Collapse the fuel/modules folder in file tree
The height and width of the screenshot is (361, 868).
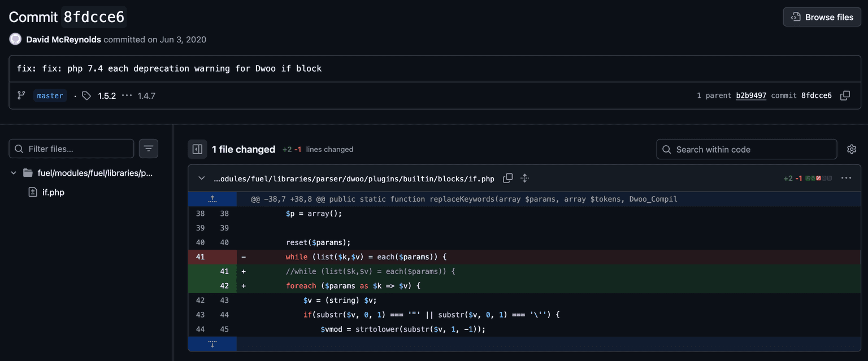coord(14,173)
